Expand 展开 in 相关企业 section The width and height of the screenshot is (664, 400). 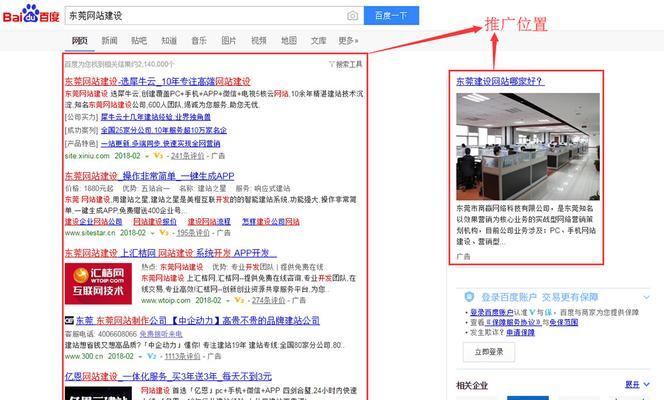point(637,385)
